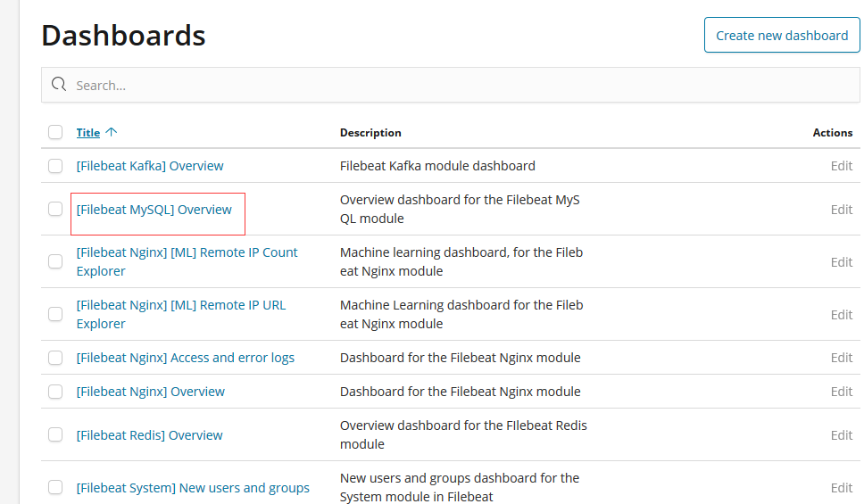This screenshot has height=504, width=864.
Task: Open the Filebeat Kafka Overview dashboard
Action: coord(150,166)
